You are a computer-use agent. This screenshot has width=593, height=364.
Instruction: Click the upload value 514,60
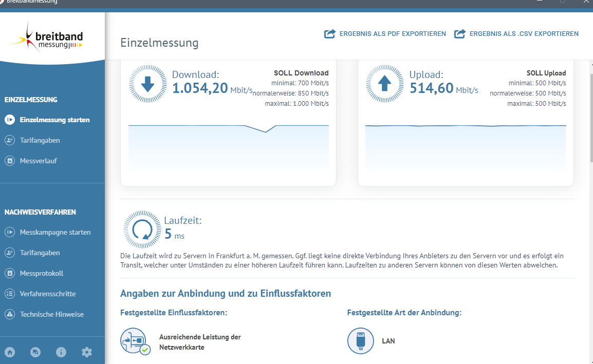coord(432,88)
